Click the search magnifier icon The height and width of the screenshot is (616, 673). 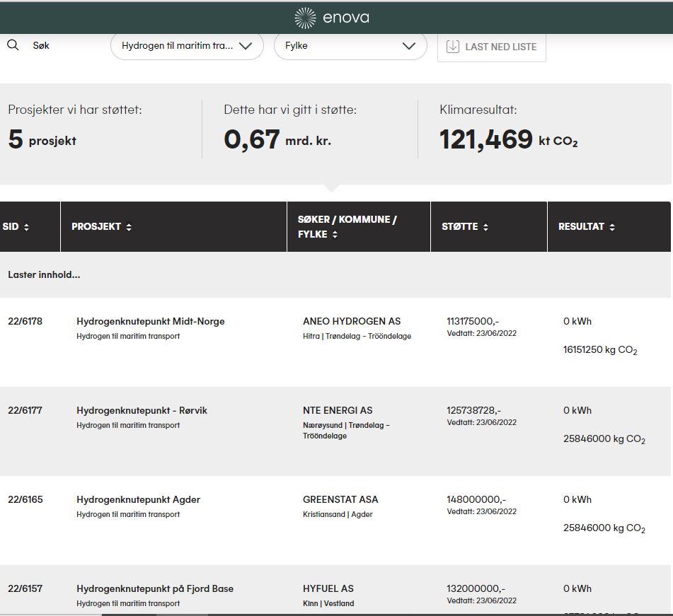13,45
